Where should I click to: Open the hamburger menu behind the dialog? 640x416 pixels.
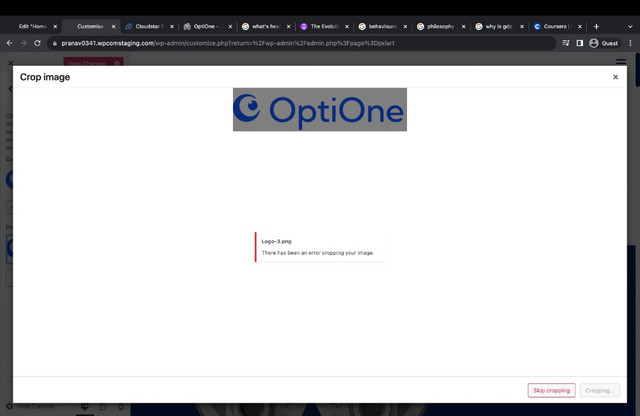621,62
